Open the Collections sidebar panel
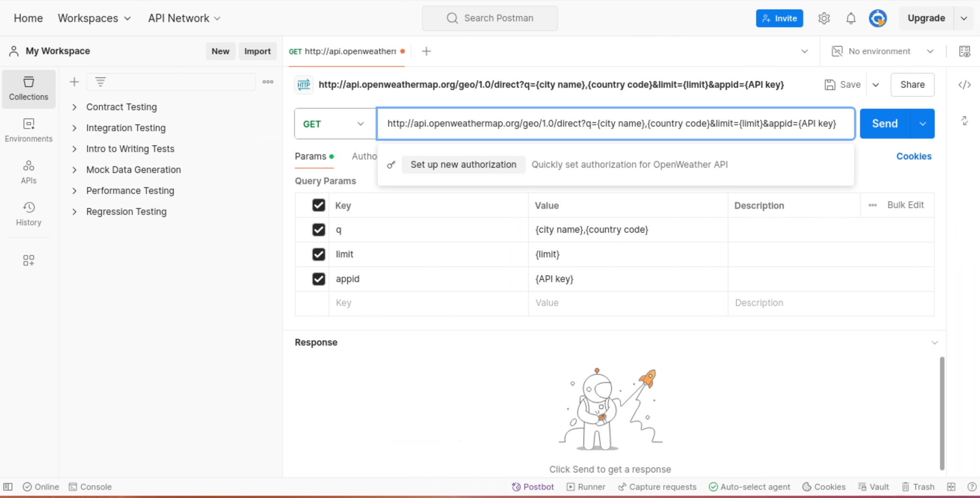The image size is (980, 498). click(x=28, y=88)
